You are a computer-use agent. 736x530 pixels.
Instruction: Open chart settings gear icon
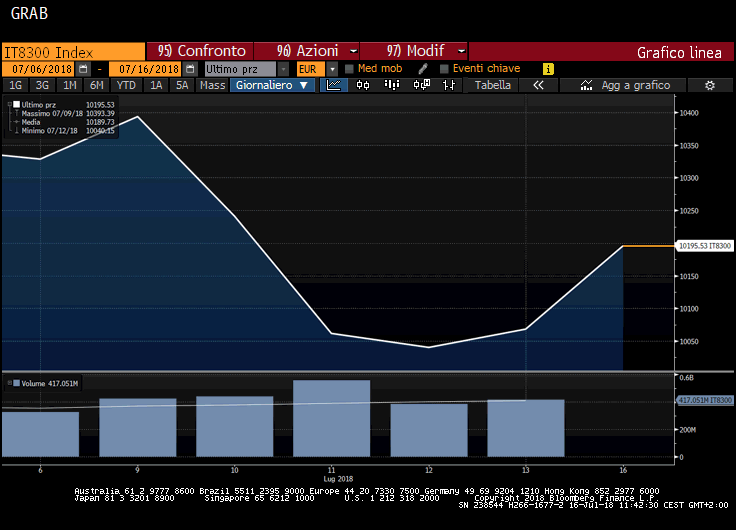tap(709, 86)
